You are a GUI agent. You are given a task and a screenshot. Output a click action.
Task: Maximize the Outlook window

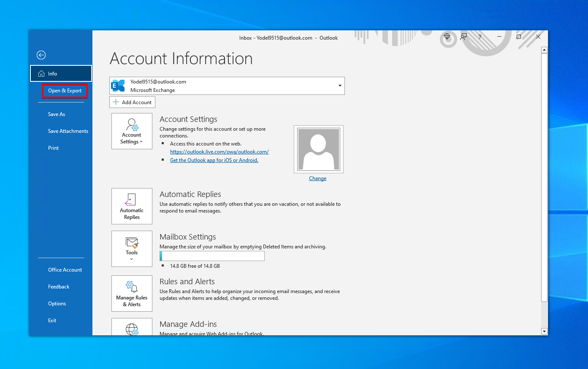[519, 37]
